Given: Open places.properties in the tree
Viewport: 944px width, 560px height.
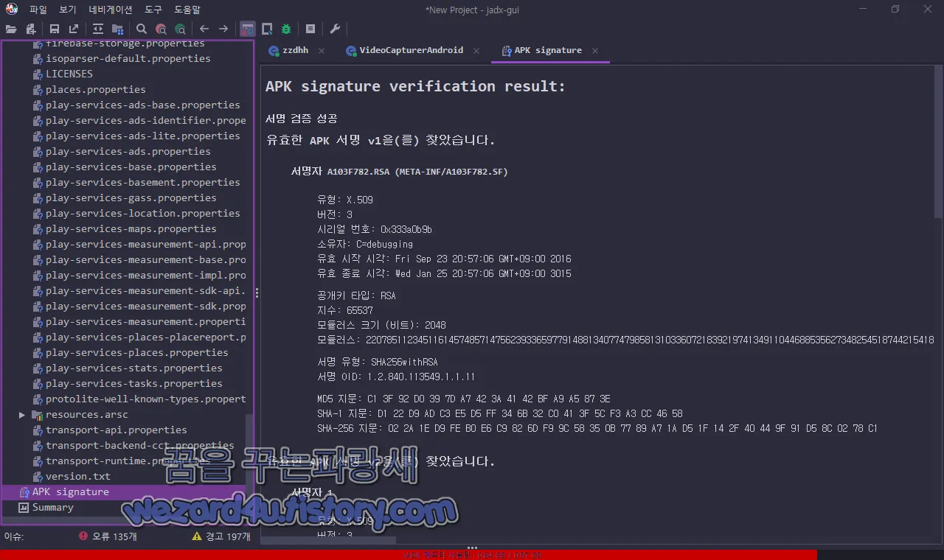Looking at the screenshot, I should tap(96, 90).
